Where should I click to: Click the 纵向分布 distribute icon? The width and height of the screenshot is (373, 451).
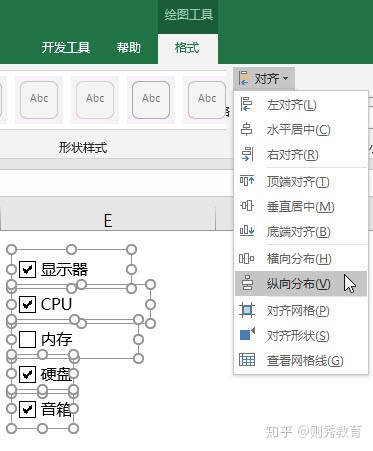[x=247, y=284]
